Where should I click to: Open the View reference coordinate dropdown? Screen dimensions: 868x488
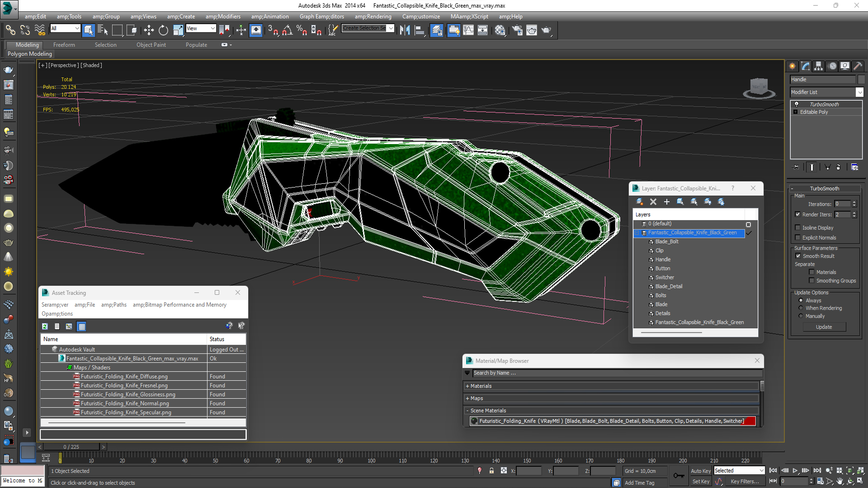point(201,28)
